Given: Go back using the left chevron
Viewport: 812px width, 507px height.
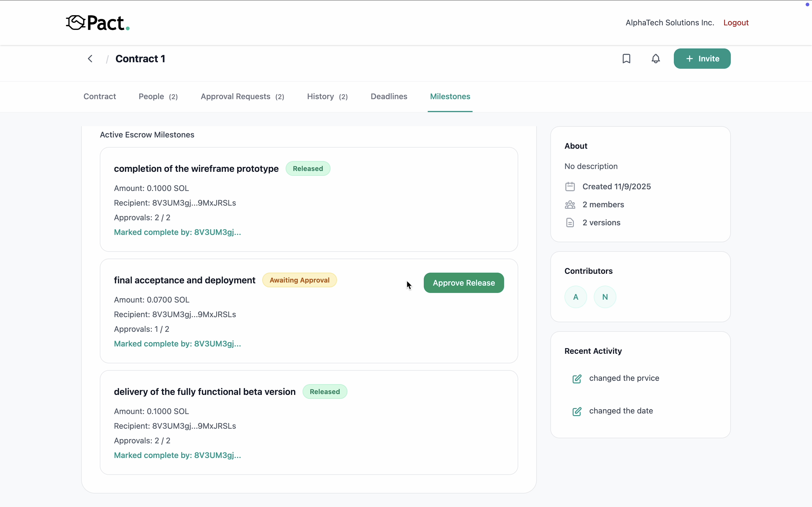Looking at the screenshot, I should point(90,59).
